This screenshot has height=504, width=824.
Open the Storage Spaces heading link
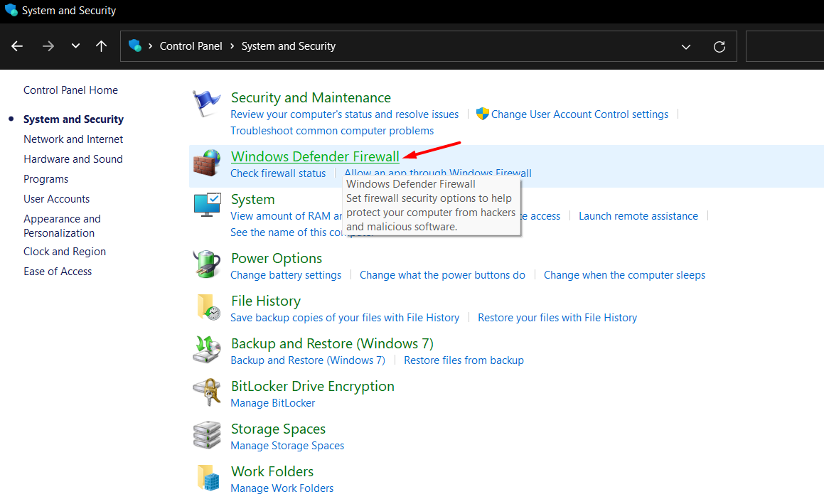pyautogui.click(x=279, y=429)
